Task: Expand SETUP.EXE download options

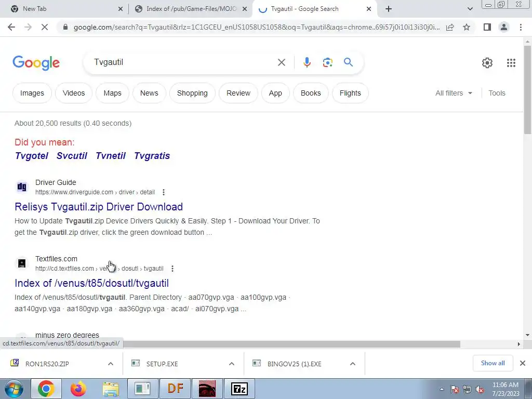Action: click(232, 364)
